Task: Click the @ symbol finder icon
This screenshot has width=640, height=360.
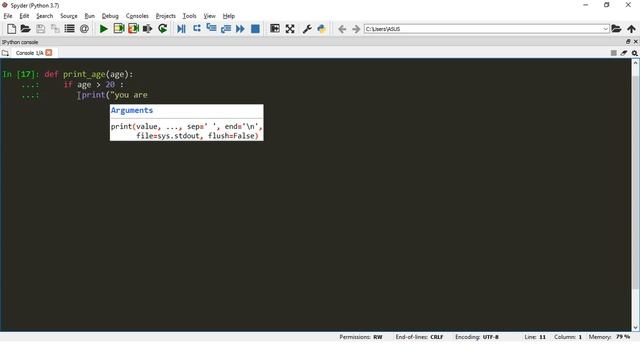Action: pyautogui.click(x=84, y=29)
